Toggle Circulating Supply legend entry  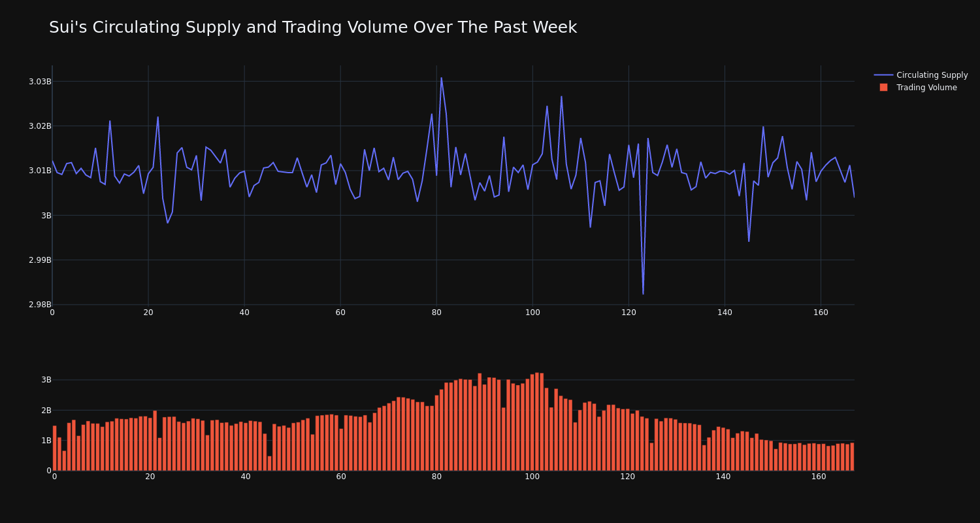click(x=921, y=75)
